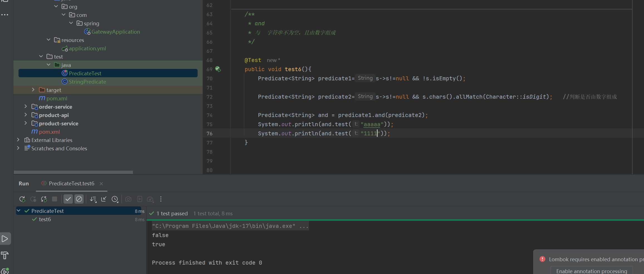Expand the product-service module
644x274 pixels.
click(x=26, y=123)
